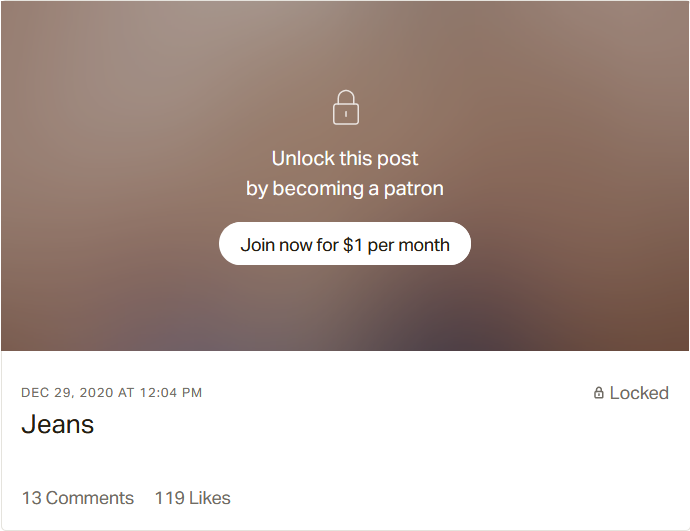Click the small lock icon beside Locked

click(599, 393)
